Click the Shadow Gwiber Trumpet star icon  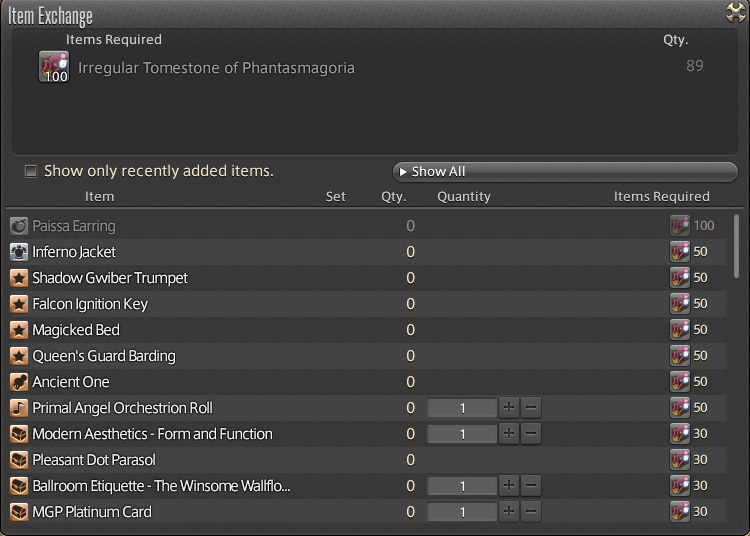[x=19, y=278]
